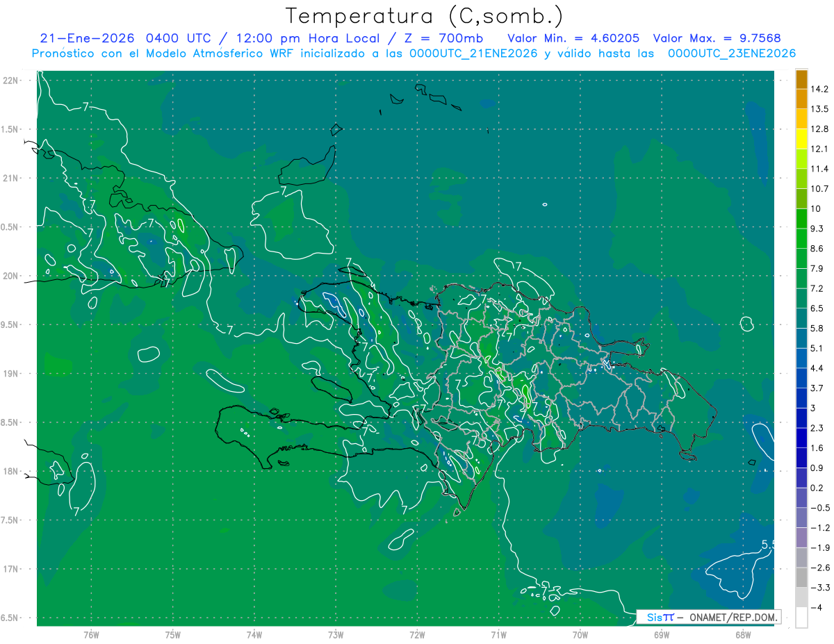Image resolution: width=834 pixels, height=644 pixels.
Task: Click the 0000UTC_23ENE2026 valid-until timestamp
Action: [x=731, y=53]
